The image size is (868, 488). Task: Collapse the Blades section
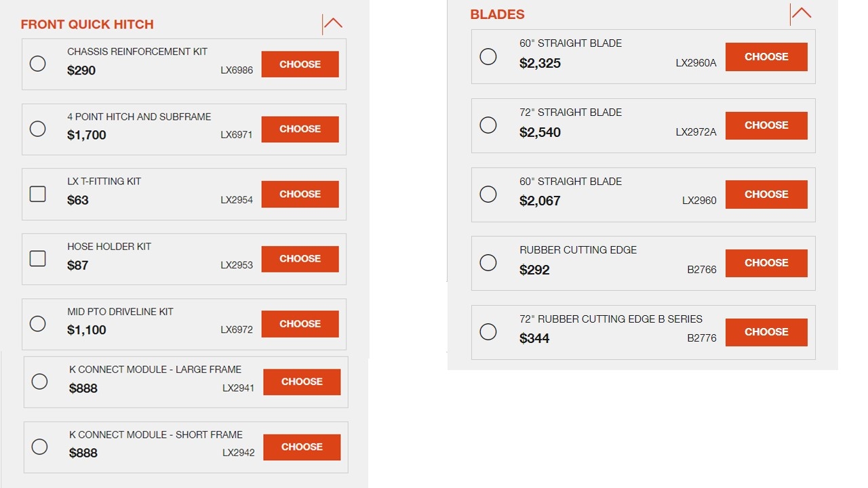[x=801, y=14]
